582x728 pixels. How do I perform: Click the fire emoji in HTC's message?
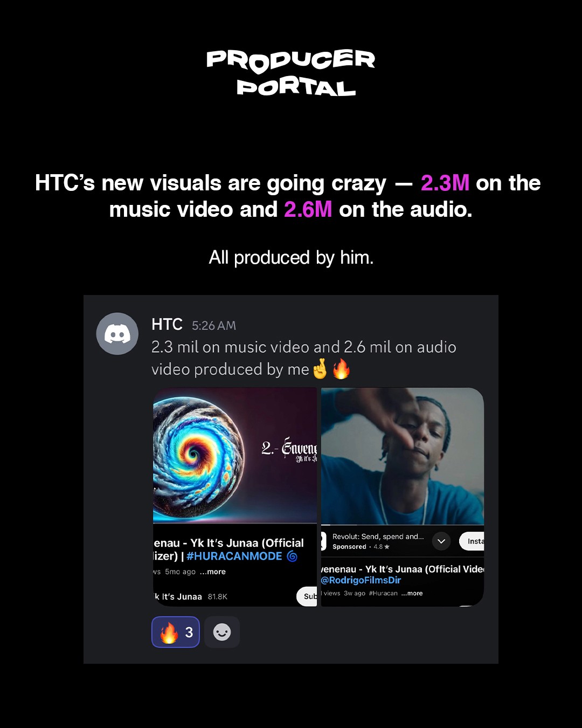coord(341,369)
